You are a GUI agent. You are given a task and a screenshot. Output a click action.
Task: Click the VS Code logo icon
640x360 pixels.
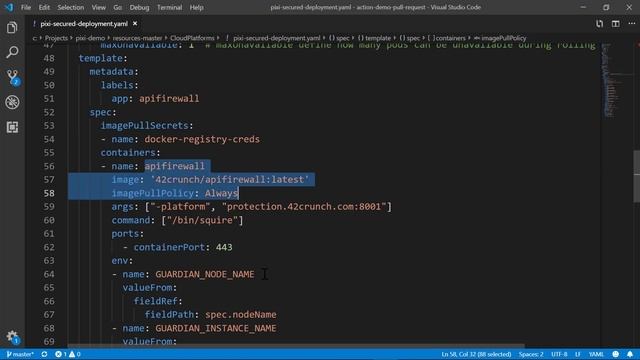tap(9, 7)
